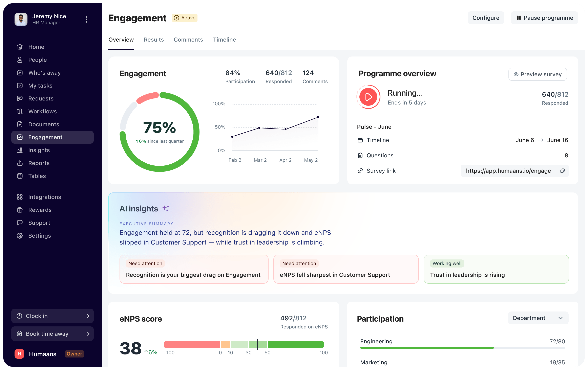Viewport: 588px width, 370px height.
Task: Click the Marketing 19/35 participation row
Action: (462, 363)
